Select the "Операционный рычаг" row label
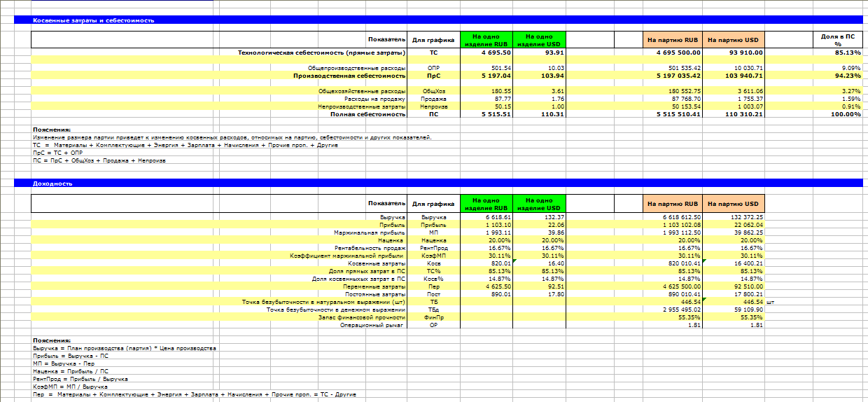 372,325
